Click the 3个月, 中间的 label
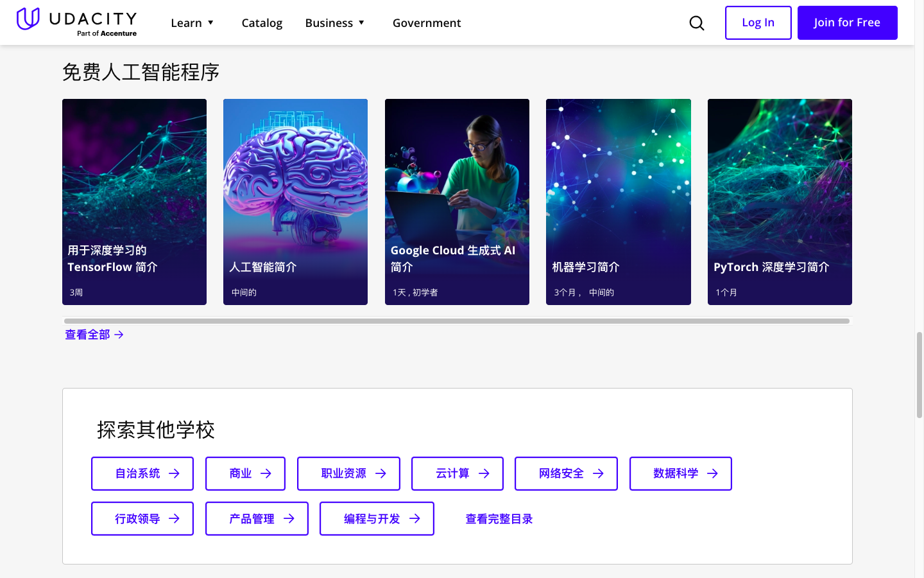Viewport: 924px width, 578px height. click(x=584, y=292)
